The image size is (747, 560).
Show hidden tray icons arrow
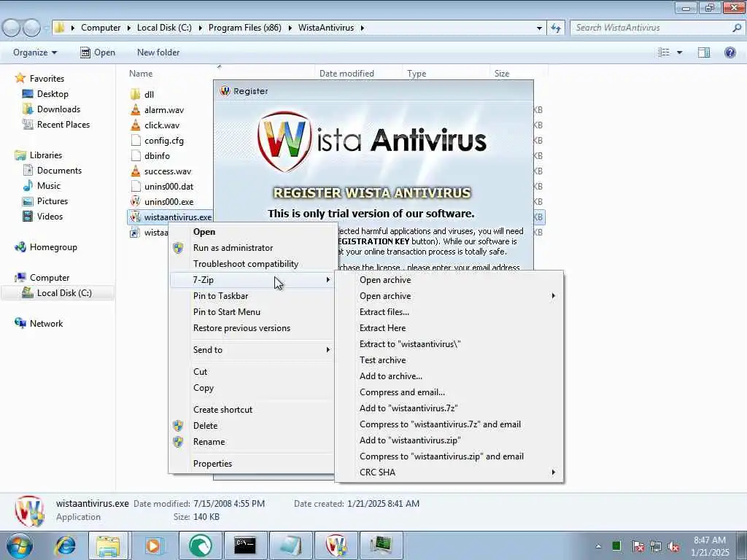pyautogui.click(x=598, y=546)
